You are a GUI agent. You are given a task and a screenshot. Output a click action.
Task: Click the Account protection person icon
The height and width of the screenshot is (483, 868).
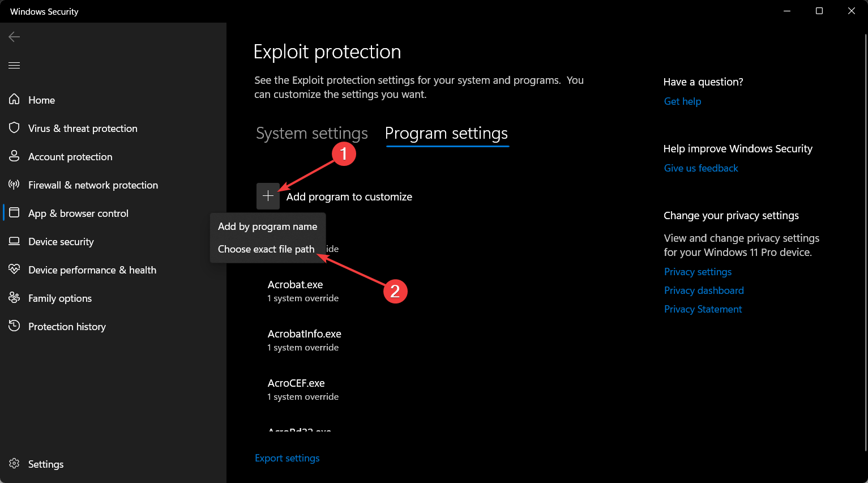(x=14, y=156)
